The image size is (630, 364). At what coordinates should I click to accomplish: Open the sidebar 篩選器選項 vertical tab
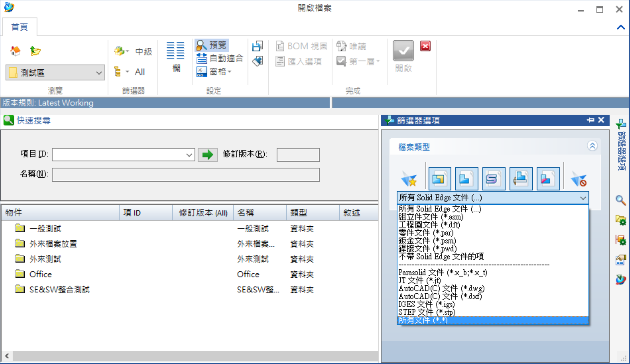click(621, 145)
